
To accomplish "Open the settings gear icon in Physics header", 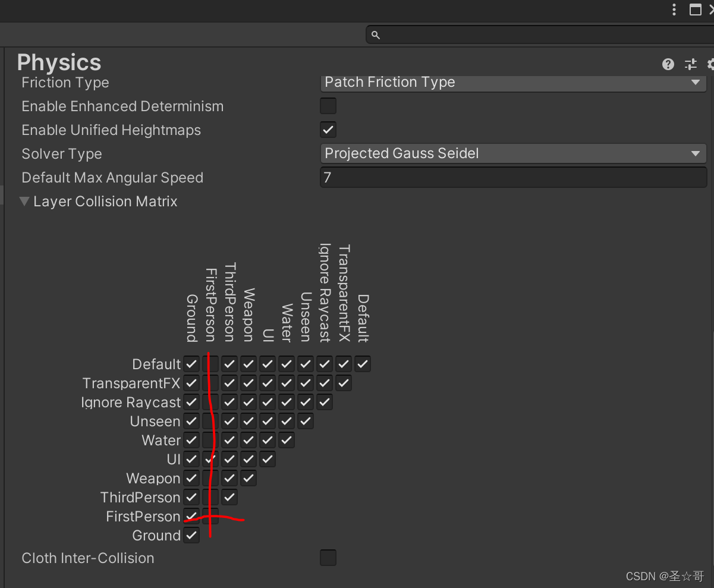I will [710, 64].
